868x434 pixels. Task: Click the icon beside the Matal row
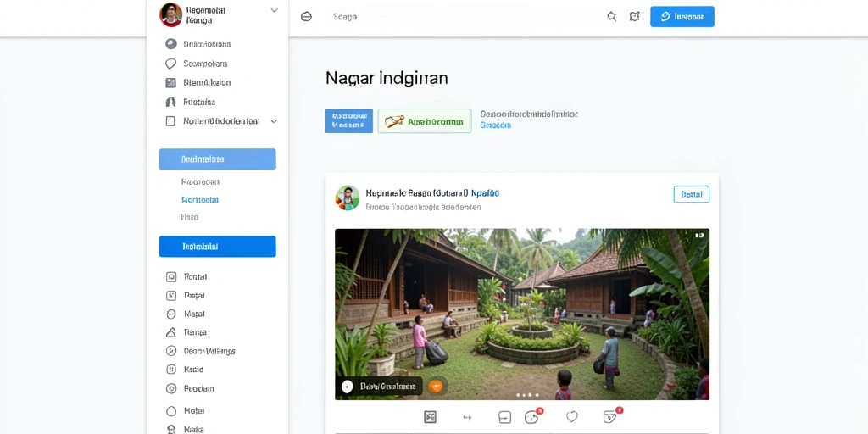171,314
